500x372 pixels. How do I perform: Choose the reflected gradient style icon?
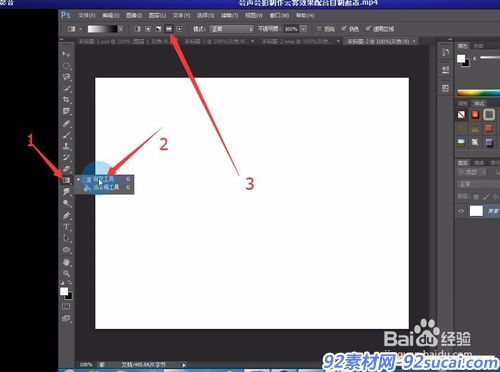click(x=169, y=29)
